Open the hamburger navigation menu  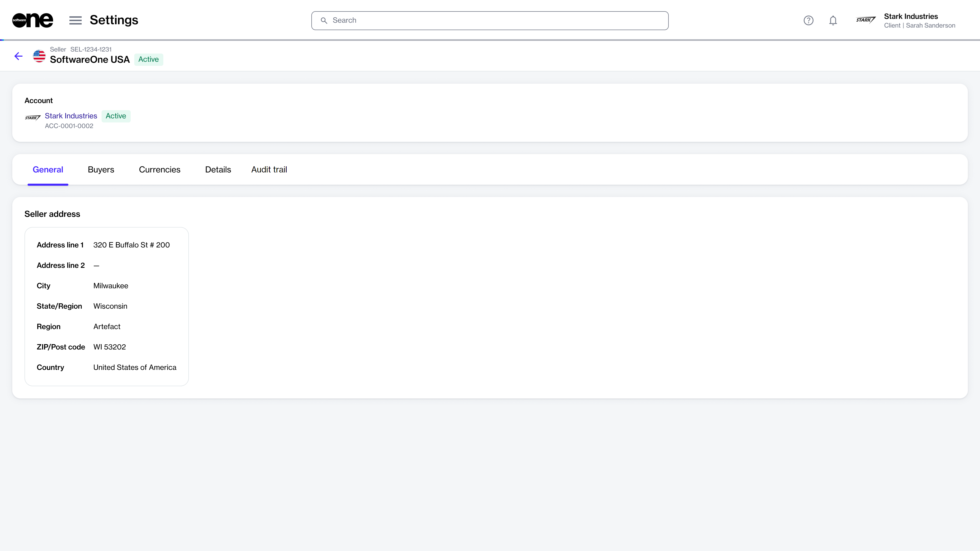pyautogui.click(x=75, y=20)
